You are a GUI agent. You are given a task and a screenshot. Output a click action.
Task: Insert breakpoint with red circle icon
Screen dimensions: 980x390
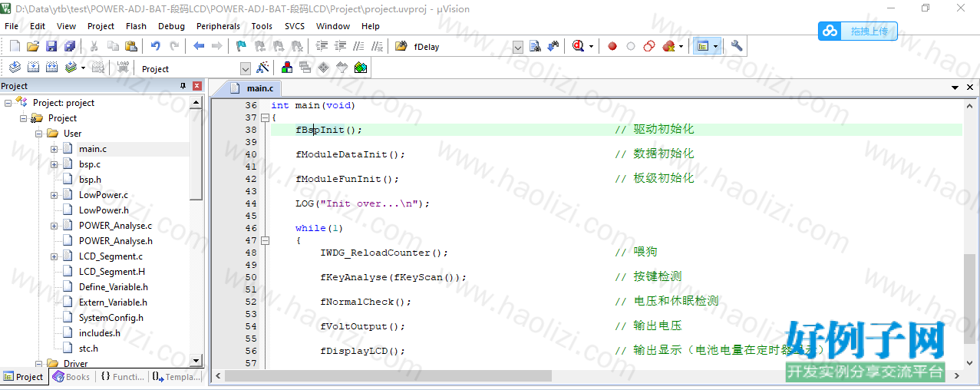(x=612, y=46)
